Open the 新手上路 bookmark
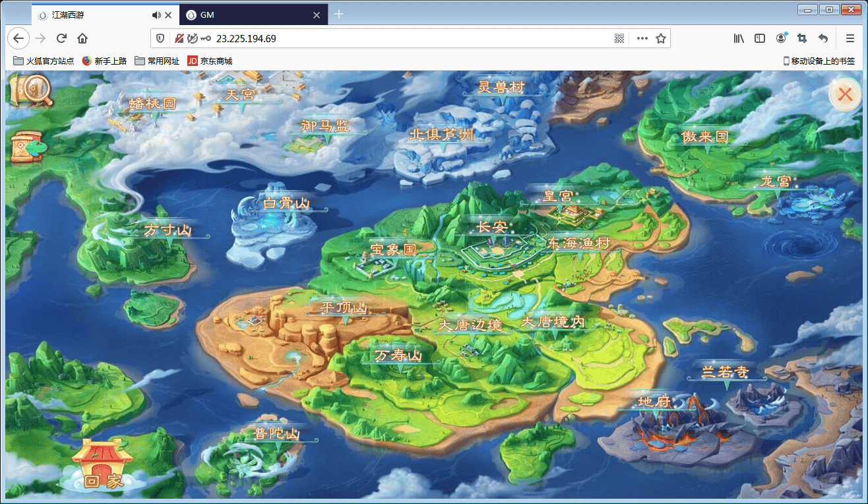Screen dimensions: 868x504 click(104, 61)
